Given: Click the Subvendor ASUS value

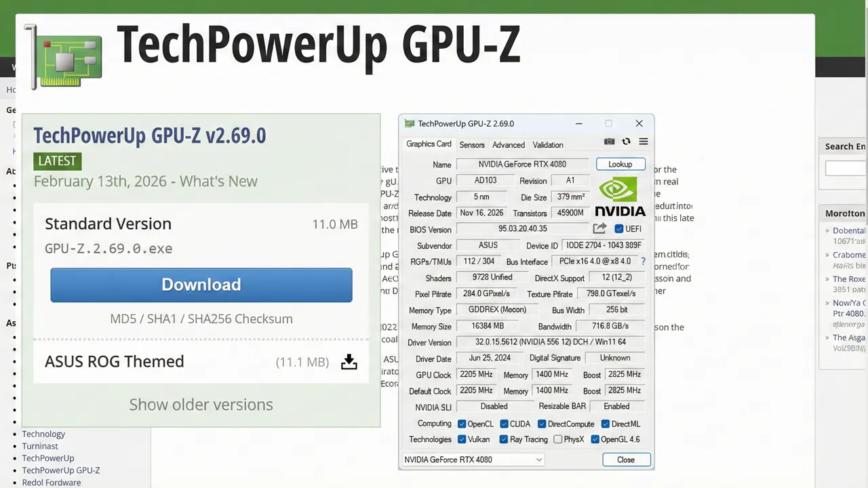Looking at the screenshot, I should click(x=488, y=245).
